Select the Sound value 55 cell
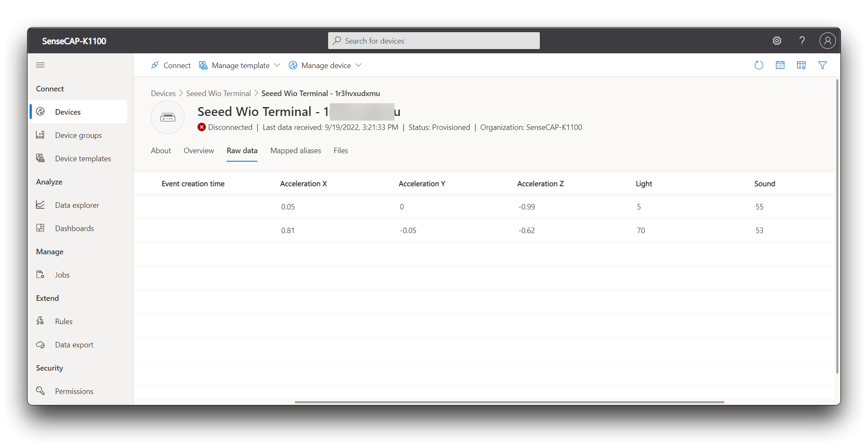Viewport: 868px width, 446px height. coord(759,207)
